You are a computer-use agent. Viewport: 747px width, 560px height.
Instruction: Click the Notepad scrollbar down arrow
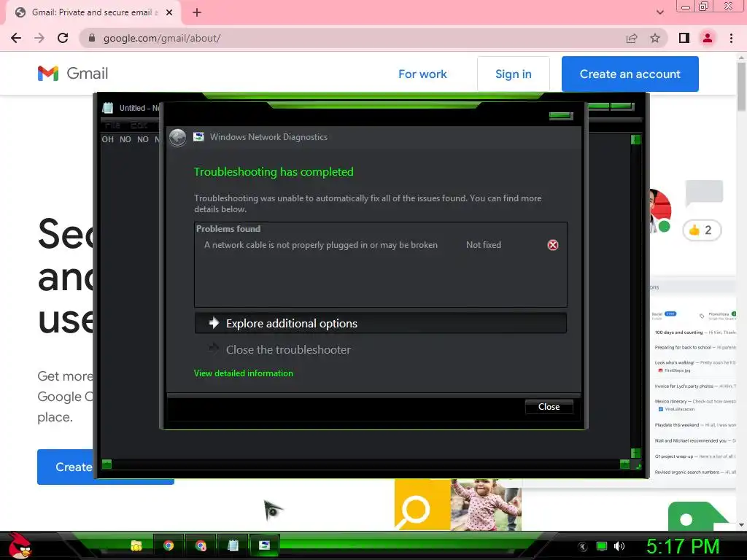635,453
